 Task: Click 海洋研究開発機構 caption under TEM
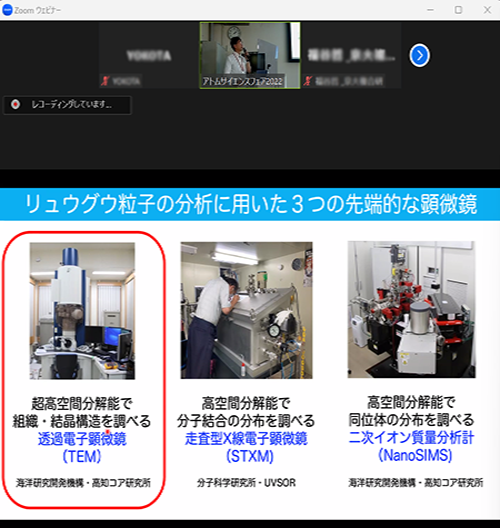(x=83, y=483)
